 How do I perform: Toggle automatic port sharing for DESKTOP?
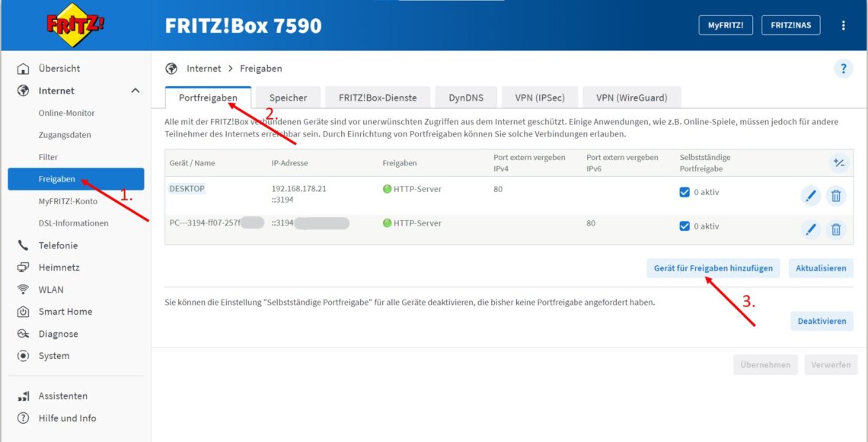point(685,192)
